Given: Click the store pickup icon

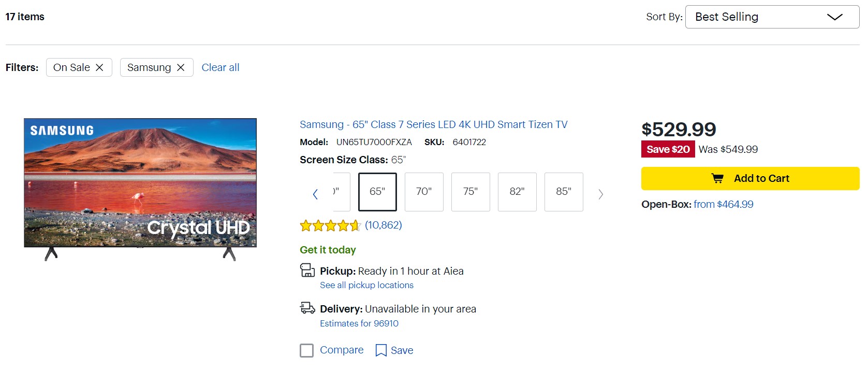Looking at the screenshot, I should [307, 271].
